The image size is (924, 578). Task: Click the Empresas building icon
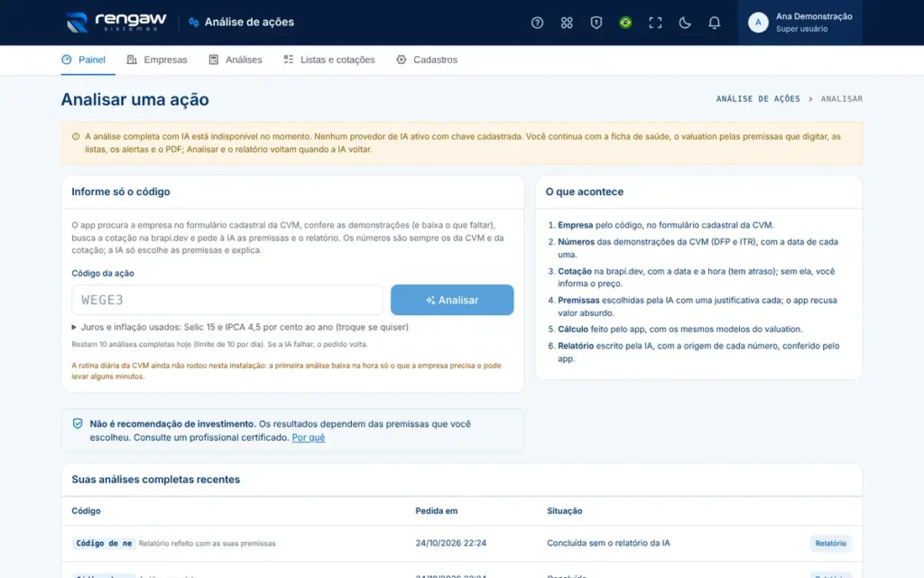click(x=132, y=60)
